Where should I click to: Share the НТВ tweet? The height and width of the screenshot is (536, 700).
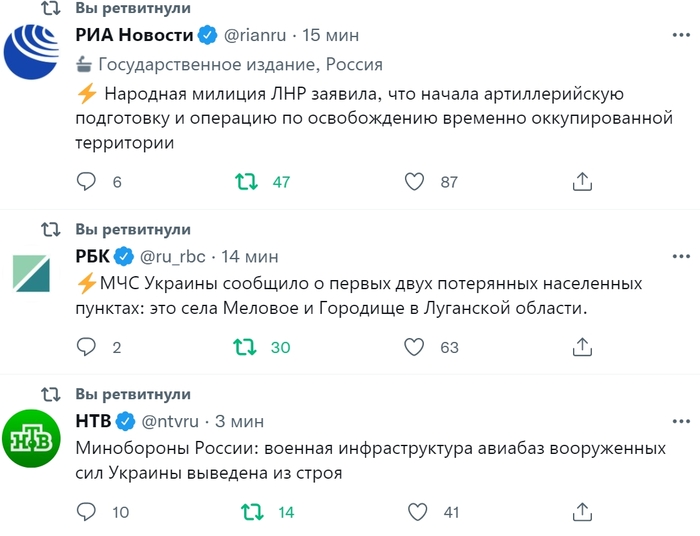pos(582,512)
